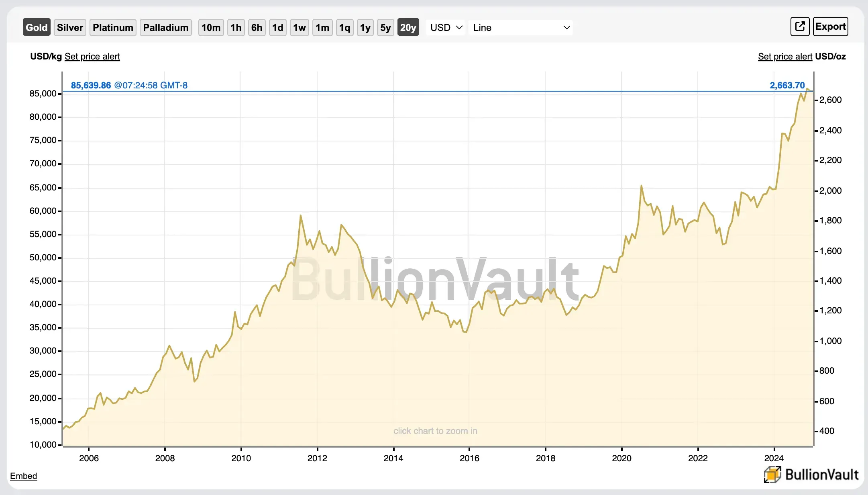Screen dimensions: 868x495
Task: Switch to the 1h timeframe
Action: (236, 27)
